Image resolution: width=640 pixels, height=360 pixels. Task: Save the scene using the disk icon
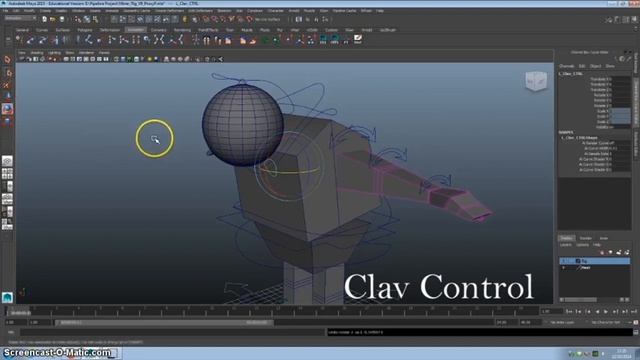(62, 19)
